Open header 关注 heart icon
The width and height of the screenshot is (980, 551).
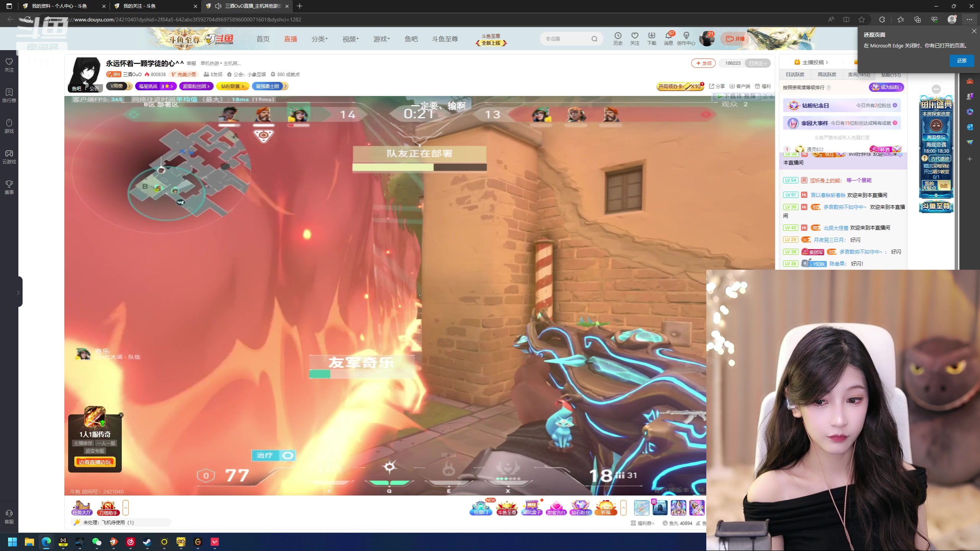(x=635, y=39)
